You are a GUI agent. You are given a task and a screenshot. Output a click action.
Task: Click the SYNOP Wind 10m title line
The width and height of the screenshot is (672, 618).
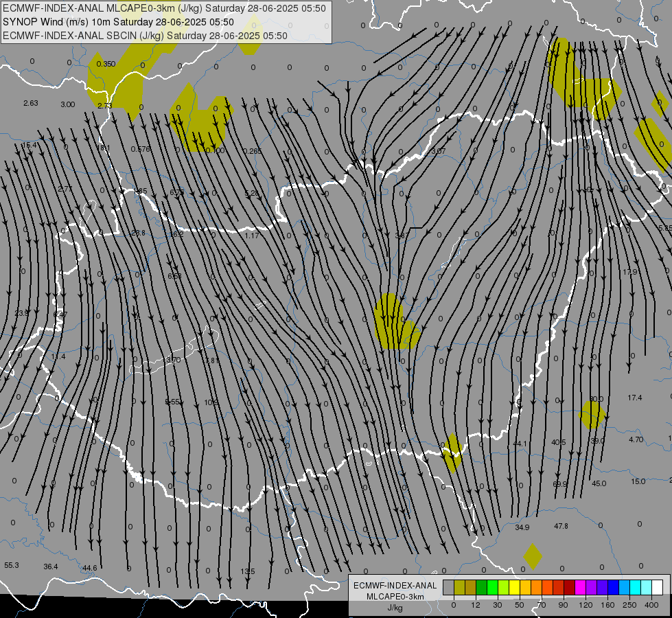click(118, 22)
